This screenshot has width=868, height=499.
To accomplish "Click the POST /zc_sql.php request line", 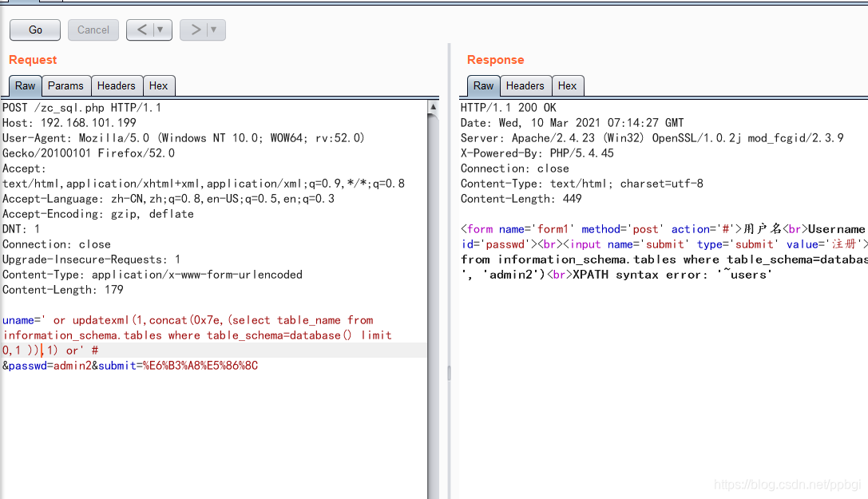I will 82,108.
